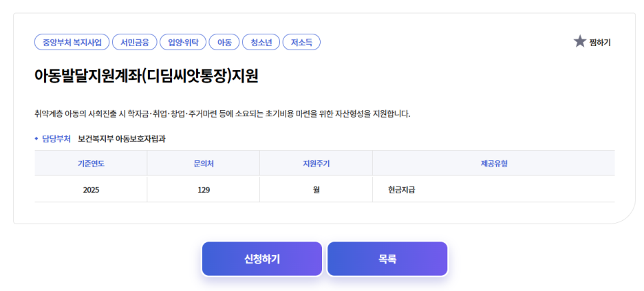Click 보건복지부 아동보호자립과 text
This screenshot has height=291, width=644.
click(x=122, y=139)
